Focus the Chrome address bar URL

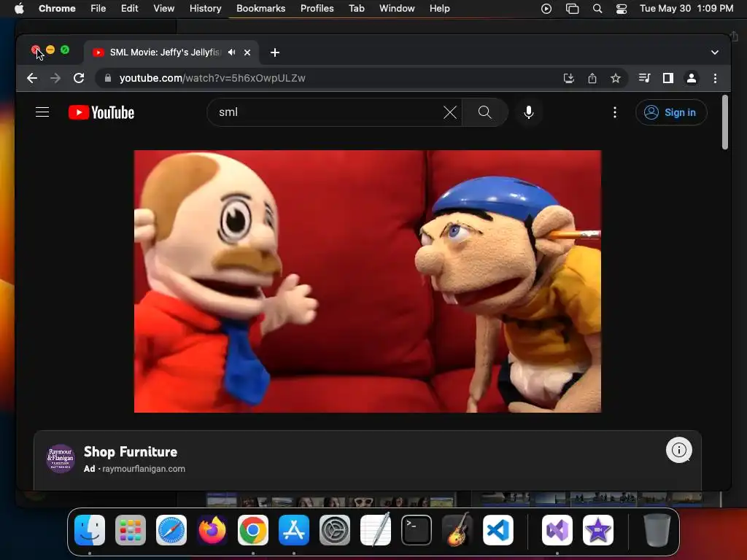point(212,78)
